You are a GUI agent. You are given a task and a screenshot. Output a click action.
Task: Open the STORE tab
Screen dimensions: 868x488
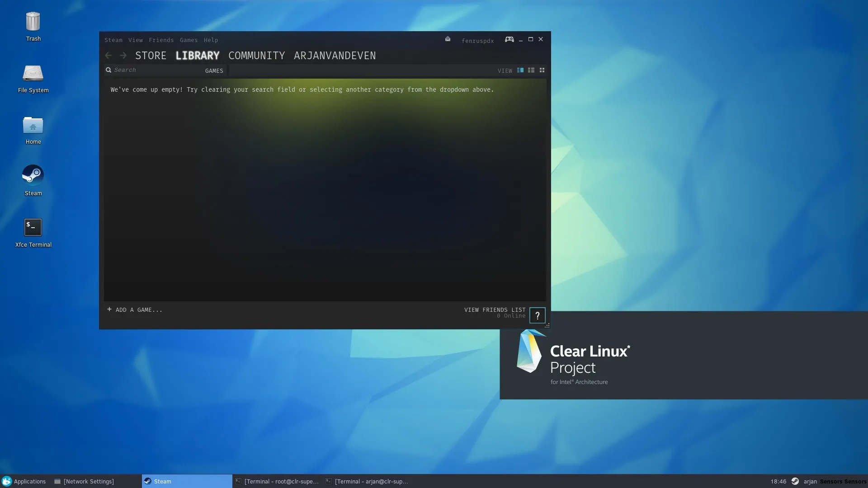click(150, 56)
